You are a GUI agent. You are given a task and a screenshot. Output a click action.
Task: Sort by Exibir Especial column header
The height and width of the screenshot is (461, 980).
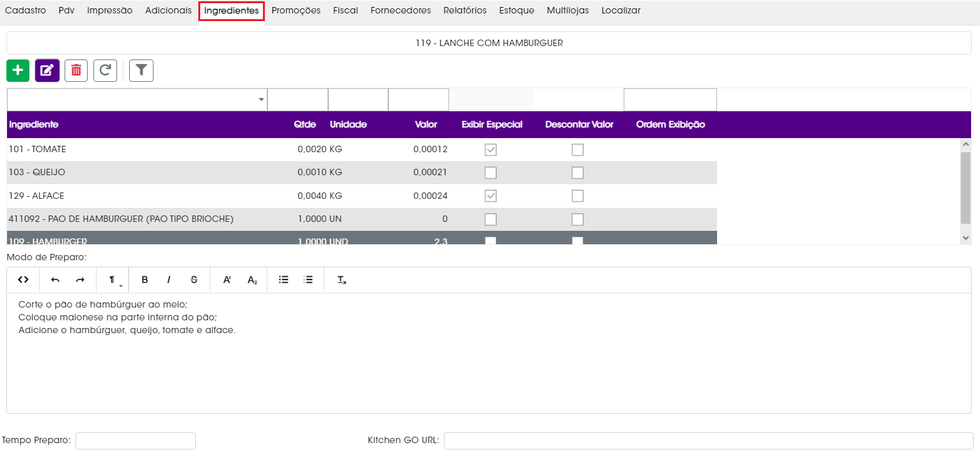[x=492, y=125]
